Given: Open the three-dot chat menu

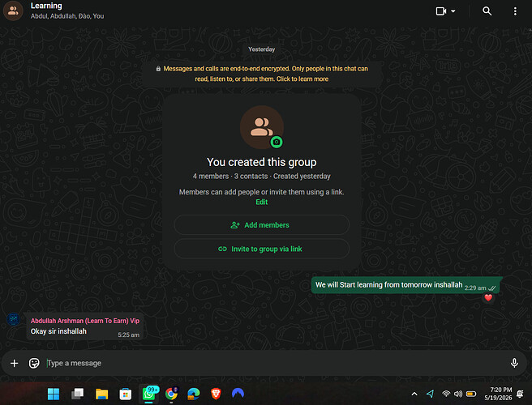Looking at the screenshot, I should pos(515,11).
